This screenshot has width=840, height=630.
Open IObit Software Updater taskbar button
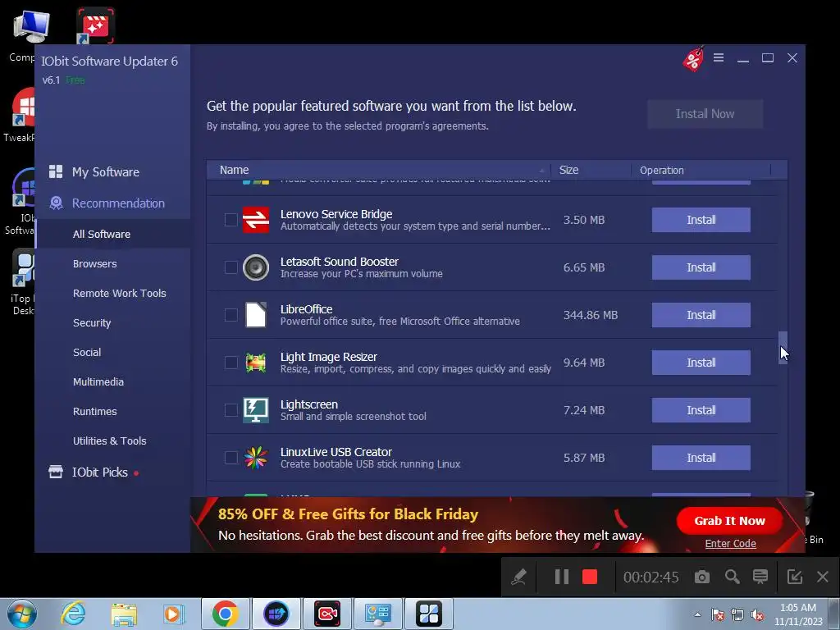(x=276, y=614)
